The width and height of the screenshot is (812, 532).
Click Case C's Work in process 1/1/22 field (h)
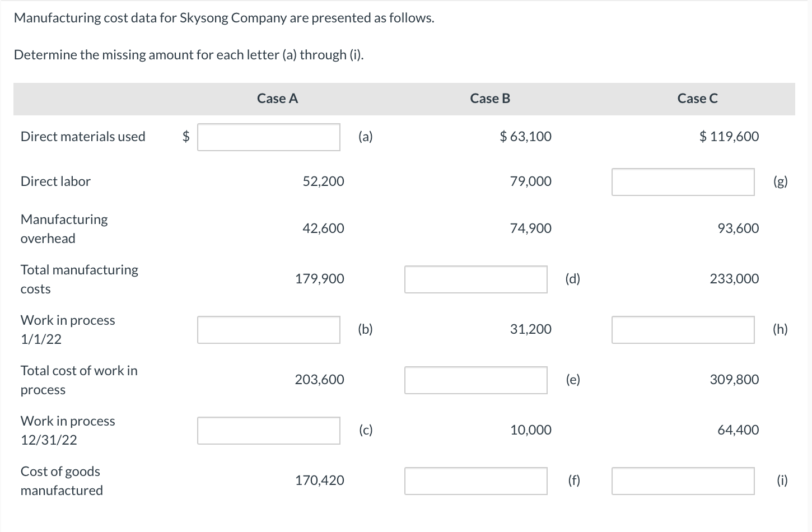tap(683, 330)
